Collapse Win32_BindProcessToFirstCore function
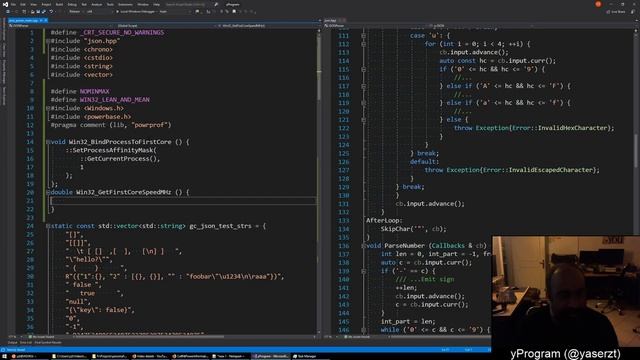640x360 pixels. [x=48, y=142]
